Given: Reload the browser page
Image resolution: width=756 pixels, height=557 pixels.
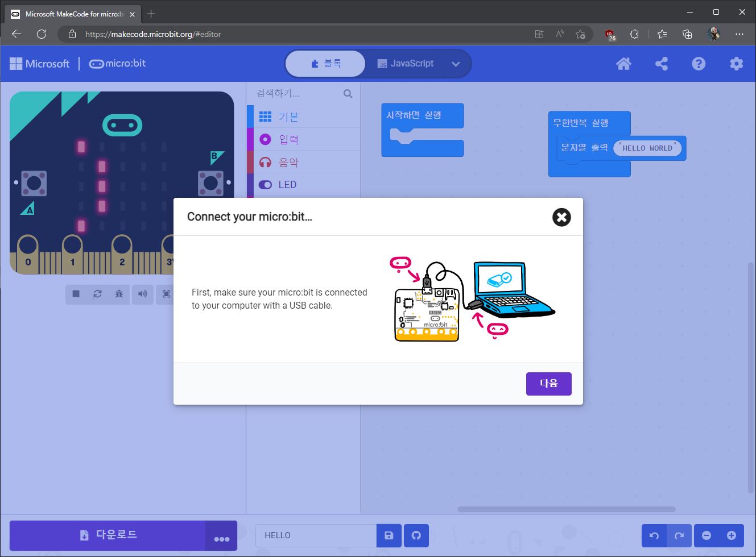Looking at the screenshot, I should tap(42, 34).
